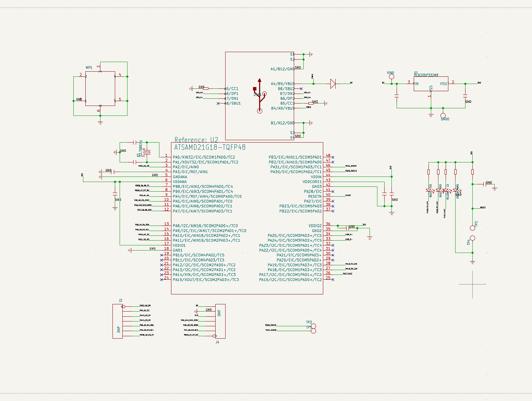Click the 'Reference: U2' text

[x=196, y=140]
